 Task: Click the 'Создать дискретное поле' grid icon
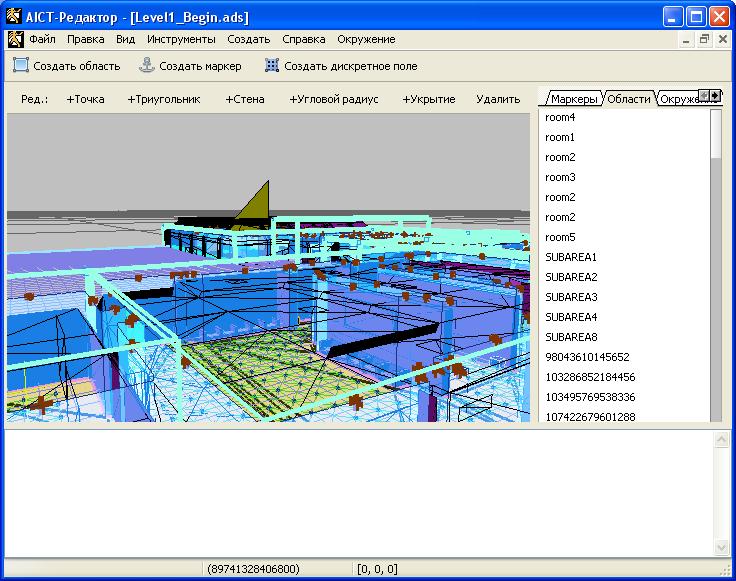(272, 66)
